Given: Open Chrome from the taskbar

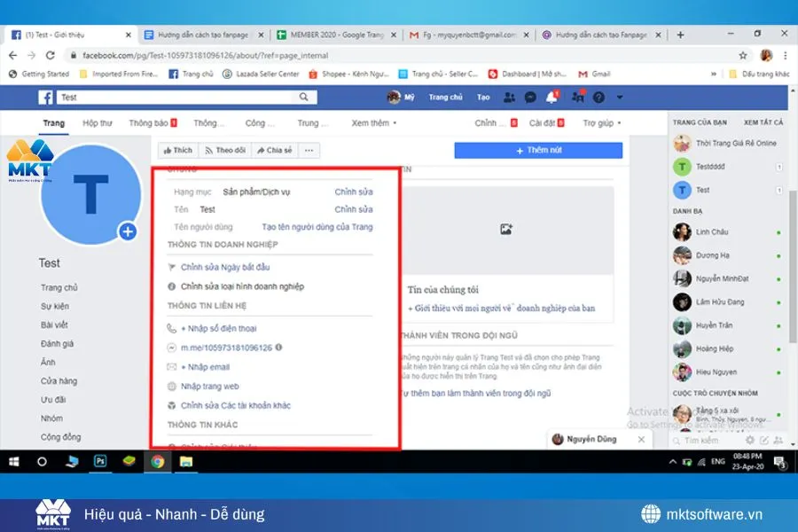Looking at the screenshot, I should (x=158, y=462).
